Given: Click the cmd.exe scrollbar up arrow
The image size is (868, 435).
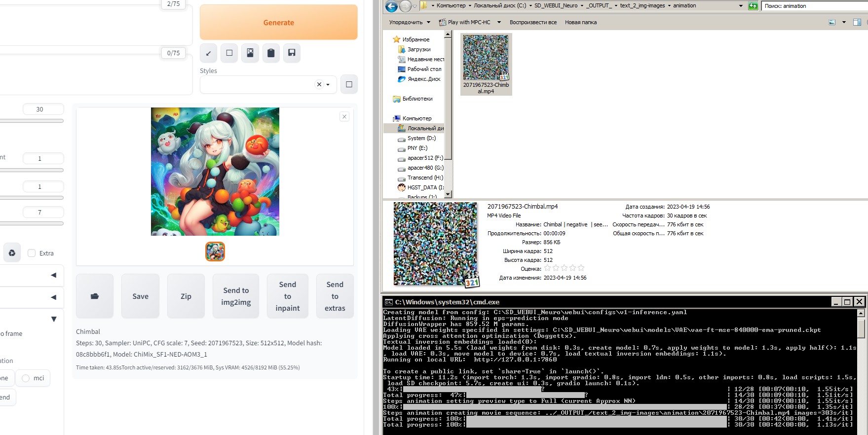Looking at the screenshot, I should [861, 313].
